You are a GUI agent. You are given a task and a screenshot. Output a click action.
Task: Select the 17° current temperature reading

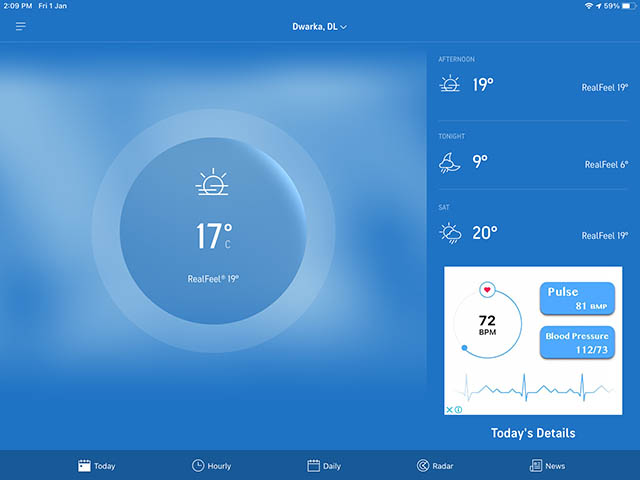[214, 236]
